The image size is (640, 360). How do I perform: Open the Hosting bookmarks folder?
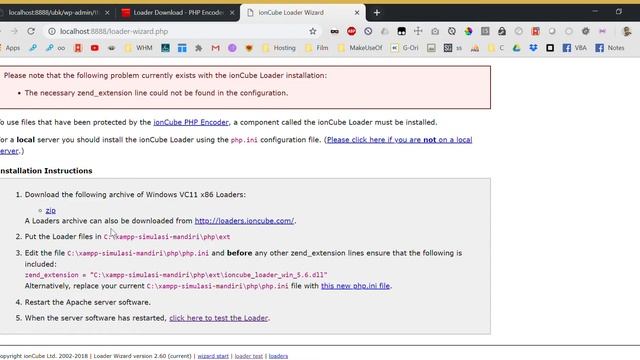pyautogui.click(x=279, y=48)
